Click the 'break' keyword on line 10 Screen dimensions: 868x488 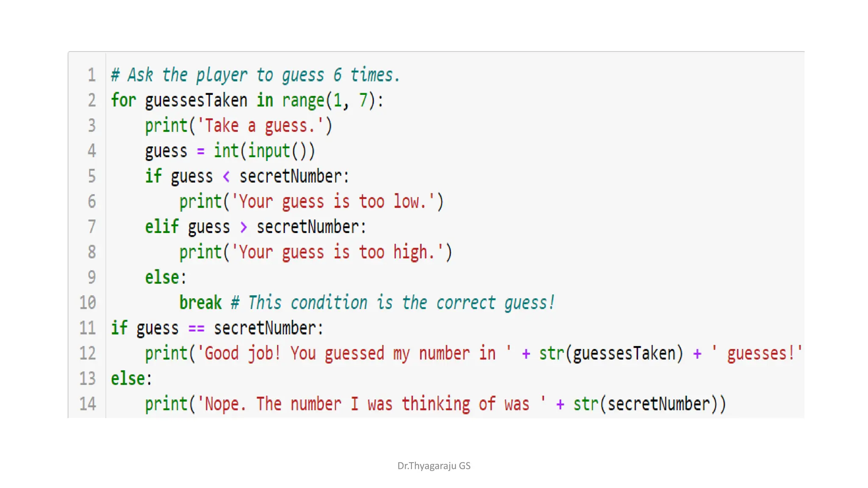(x=200, y=303)
